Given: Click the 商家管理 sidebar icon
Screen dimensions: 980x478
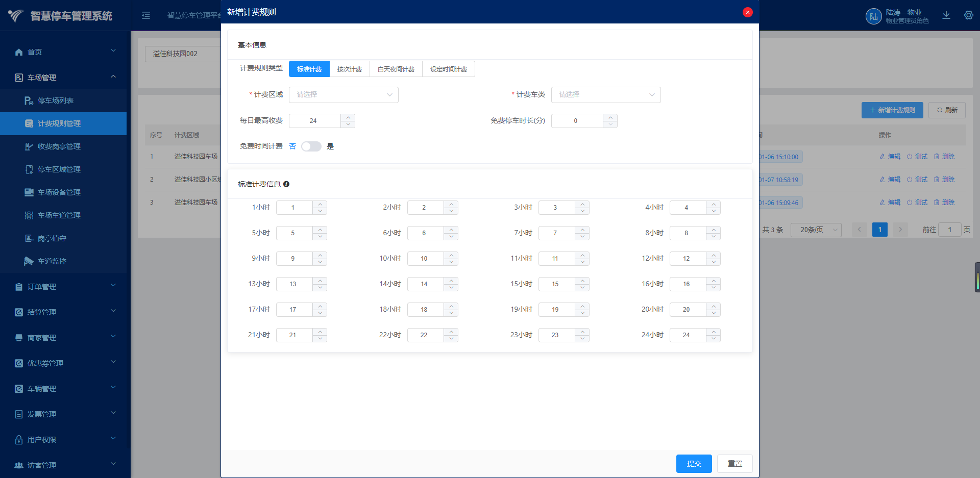Looking at the screenshot, I should [x=19, y=338].
